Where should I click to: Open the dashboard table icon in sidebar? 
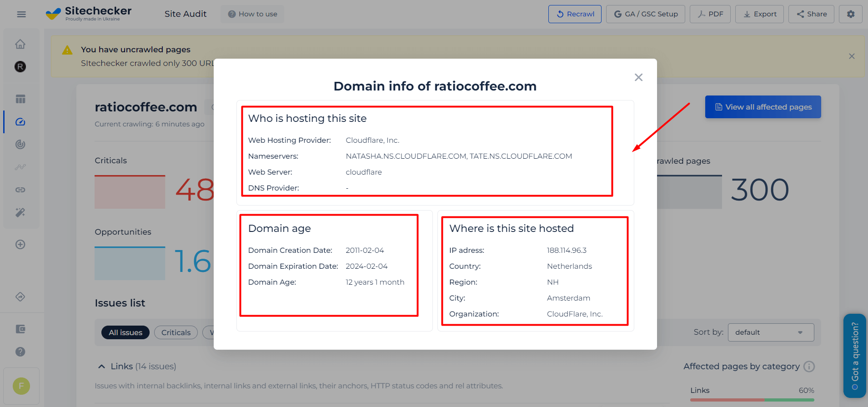(x=20, y=99)
